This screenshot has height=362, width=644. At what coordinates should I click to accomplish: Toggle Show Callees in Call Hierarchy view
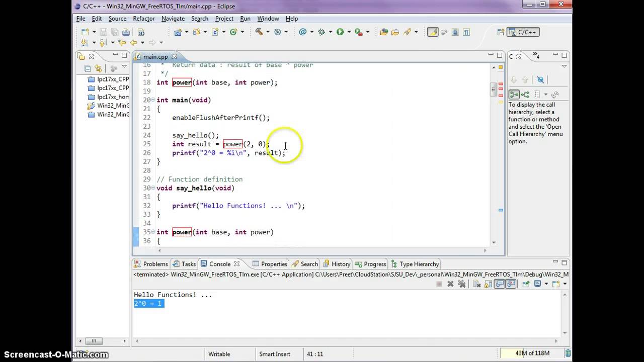(525, 94)
